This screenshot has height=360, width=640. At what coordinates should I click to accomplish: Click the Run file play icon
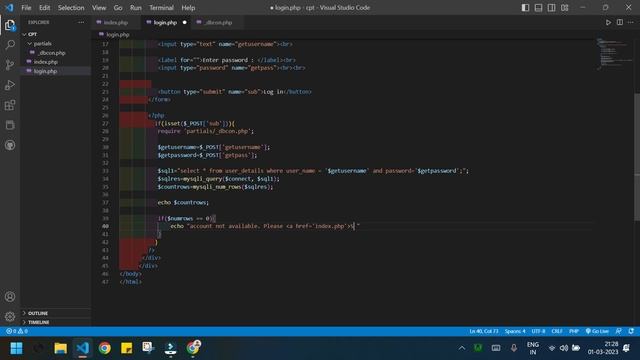(608, 22)
